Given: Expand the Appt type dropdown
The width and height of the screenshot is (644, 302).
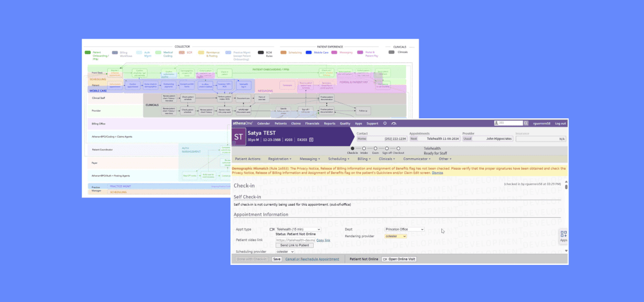Looking at the screenshot, I should (298, 229).
